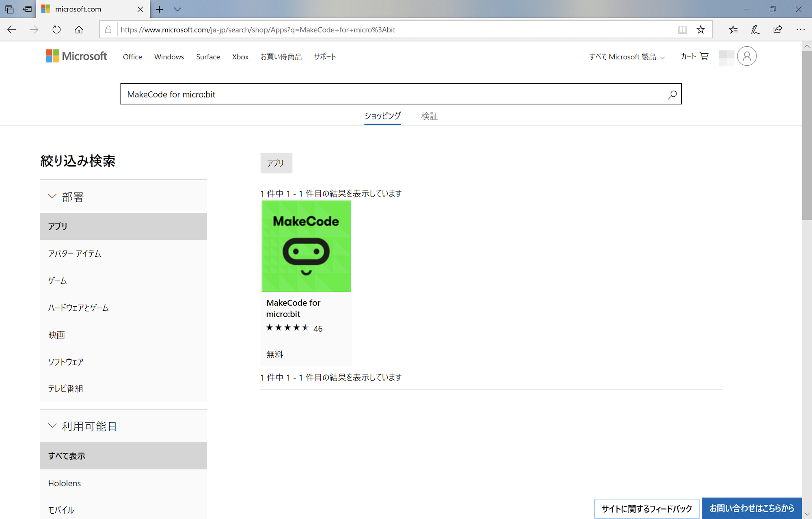Share this page
Screen dimensions: 812x519
click(777, 30)
